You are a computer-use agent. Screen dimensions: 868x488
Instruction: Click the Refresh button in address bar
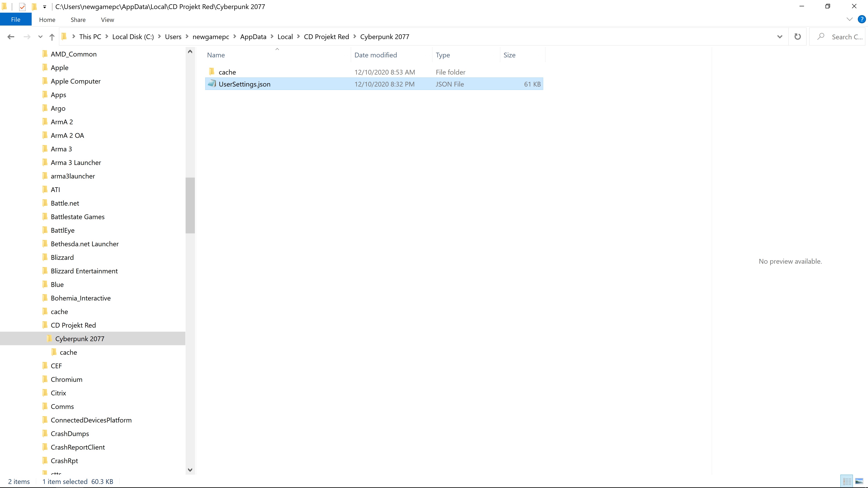[797, 37]
